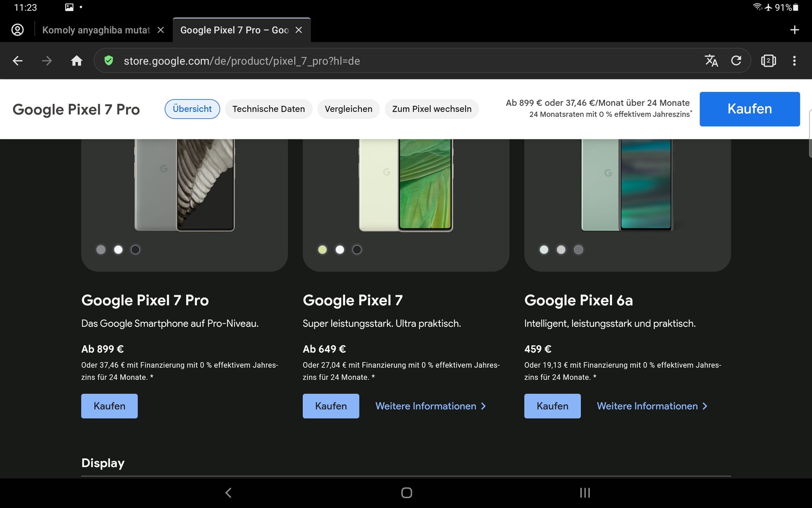
Task: Tap the Android home navigation button
Action: tap(407, 493)
